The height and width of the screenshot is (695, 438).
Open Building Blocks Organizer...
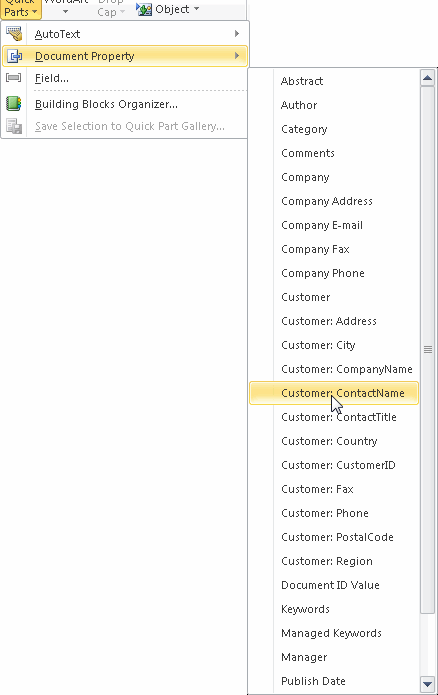125,104
